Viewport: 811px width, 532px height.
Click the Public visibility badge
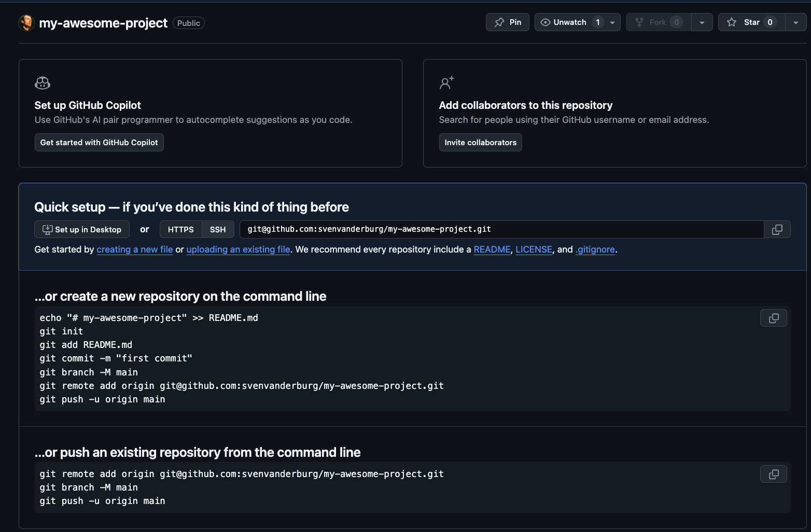click(189, 23)
